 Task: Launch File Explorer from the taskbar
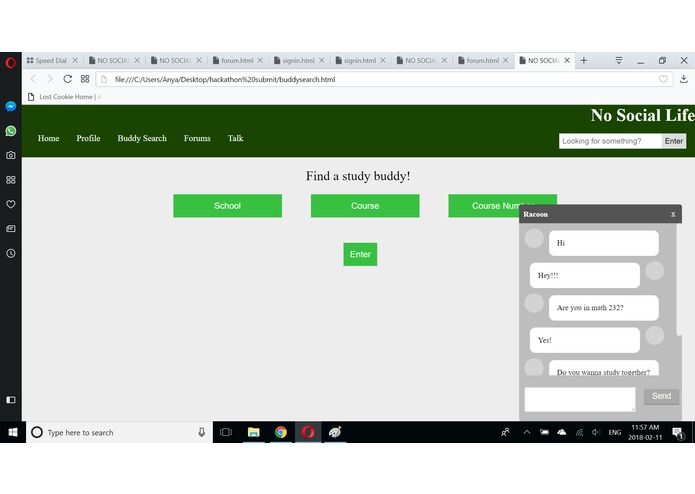pos(254,432)
